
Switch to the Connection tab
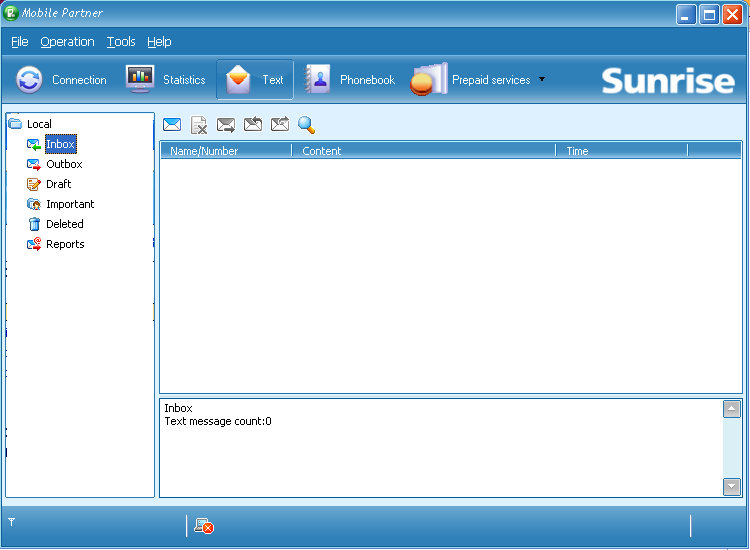pos(62,80)
